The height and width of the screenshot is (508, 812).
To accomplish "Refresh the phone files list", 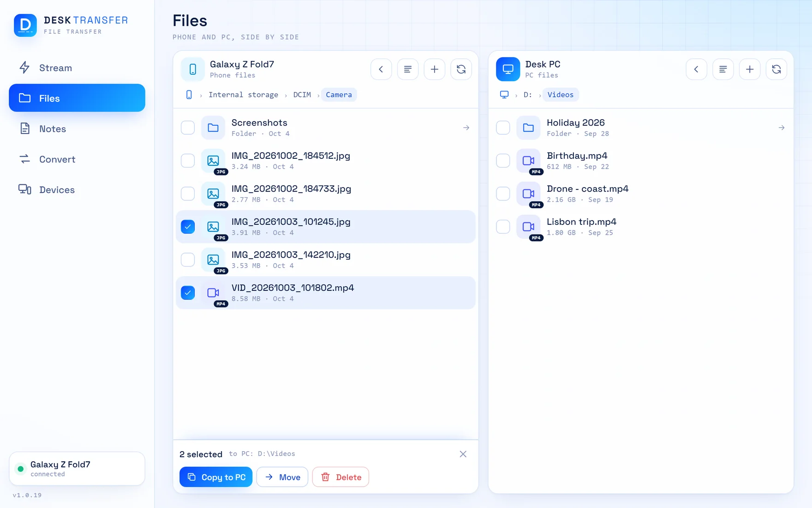I will [461, 69].
